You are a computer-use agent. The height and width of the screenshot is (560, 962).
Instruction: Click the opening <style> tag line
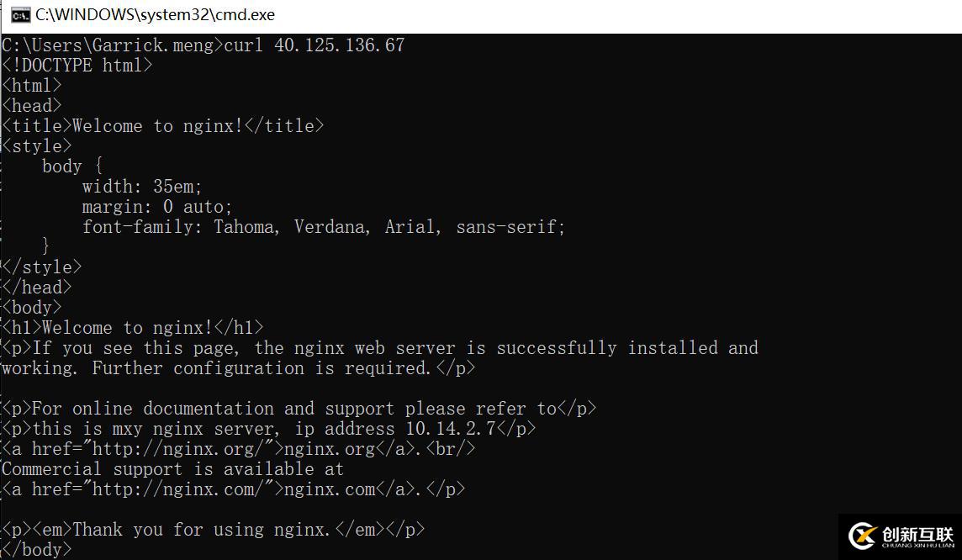click(x=37, y=146)
